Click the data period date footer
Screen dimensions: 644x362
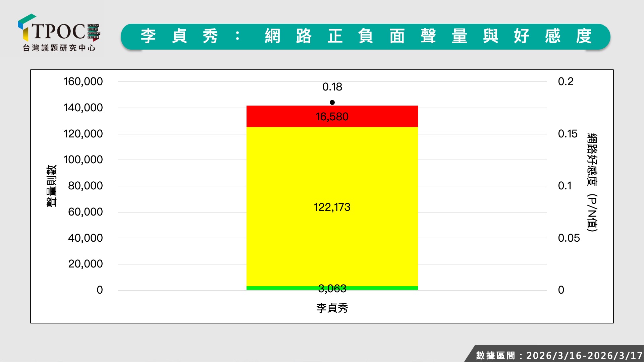point(559,355)
